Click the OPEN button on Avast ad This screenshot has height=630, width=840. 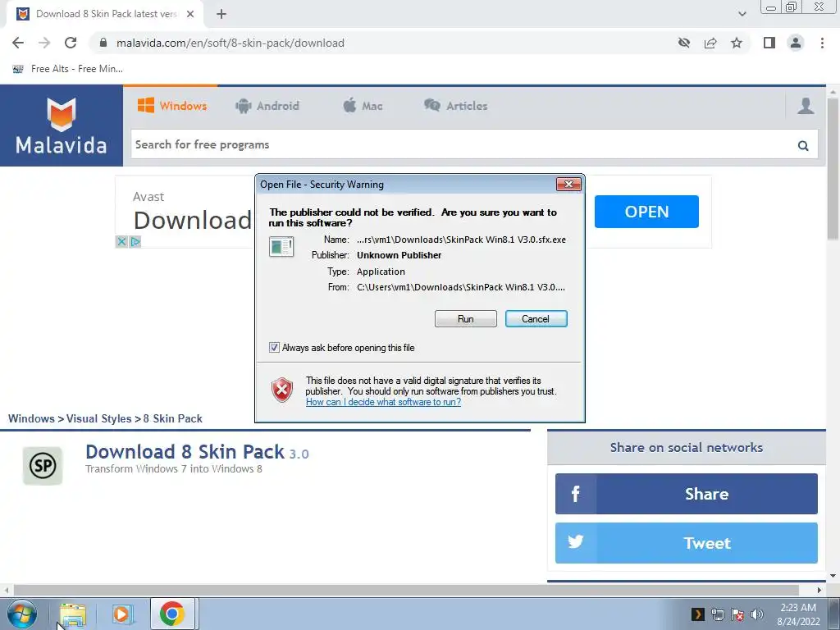click(646, 212)
